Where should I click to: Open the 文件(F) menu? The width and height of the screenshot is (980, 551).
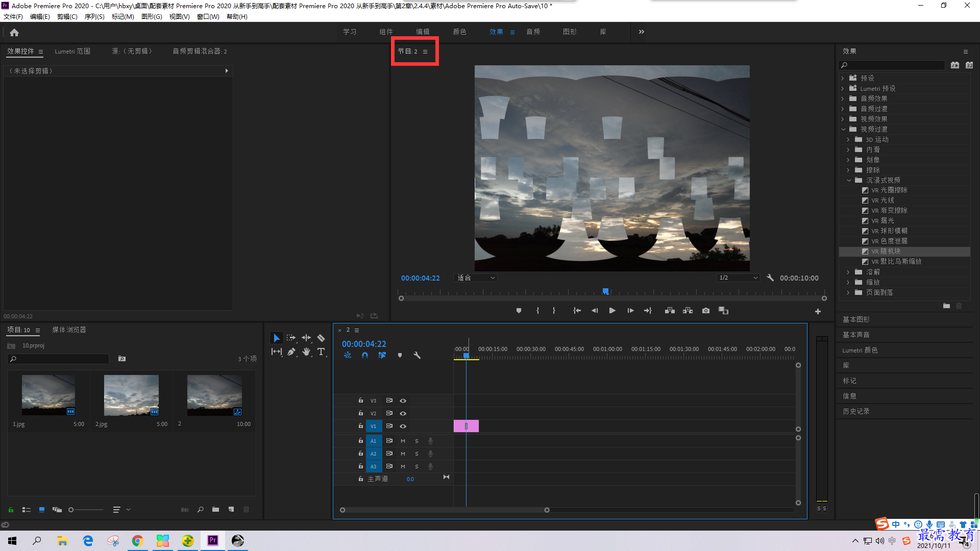[x=13, y=17]
